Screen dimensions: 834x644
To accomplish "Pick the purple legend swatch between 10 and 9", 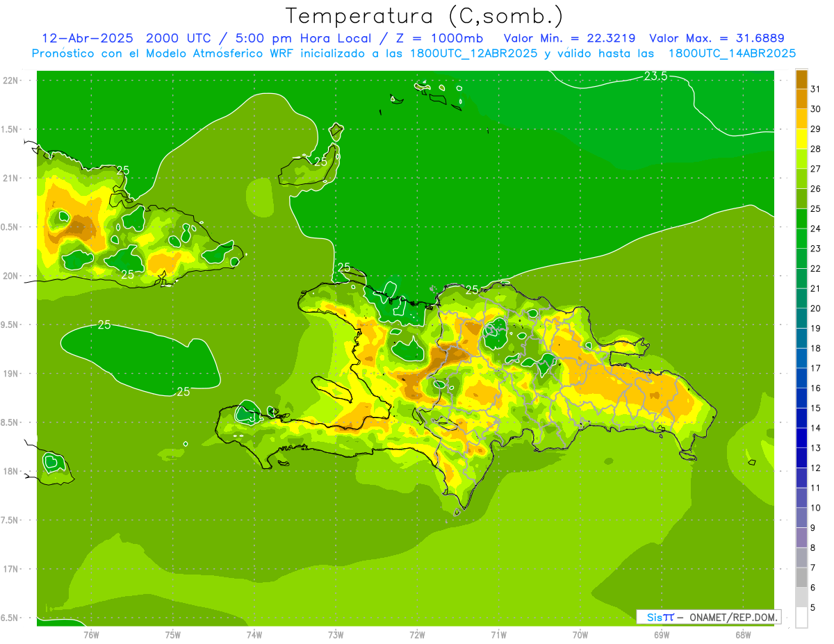I will [x=801, y=518].
